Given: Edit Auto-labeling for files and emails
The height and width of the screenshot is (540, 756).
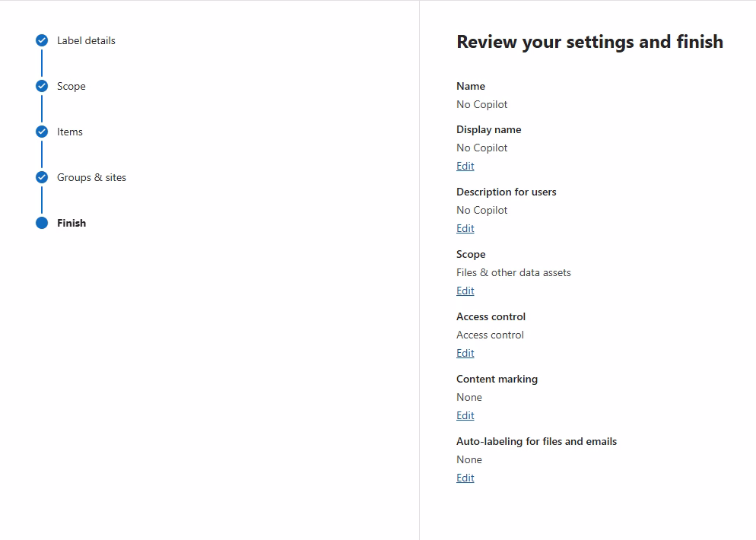Looking at the screenshot, I should point(465,478).
